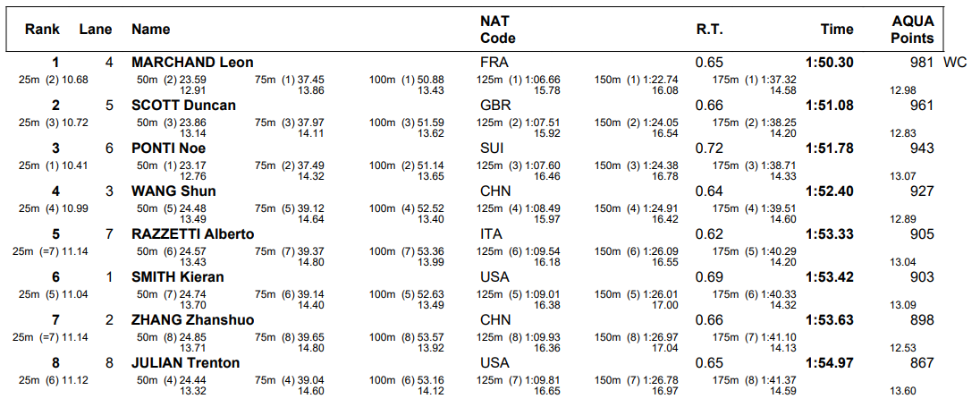
Task: Click the winning time 1:50.30
Action: point(829,63)
